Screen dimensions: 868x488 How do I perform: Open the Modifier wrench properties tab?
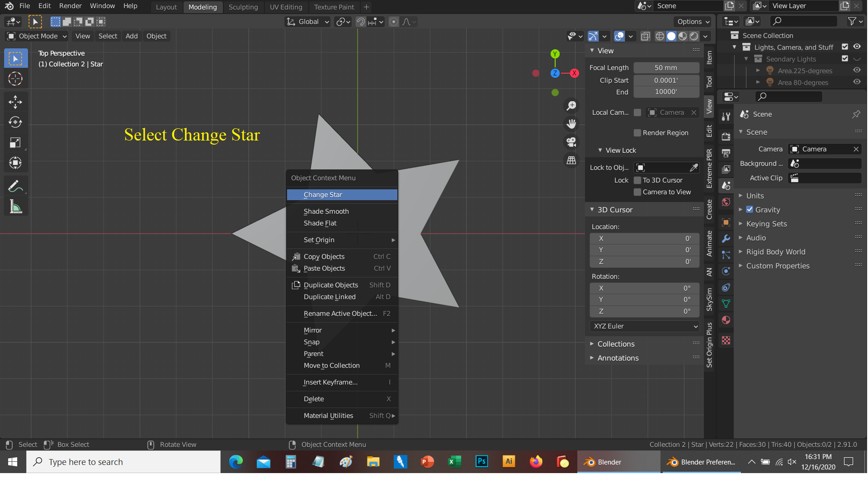726,239
